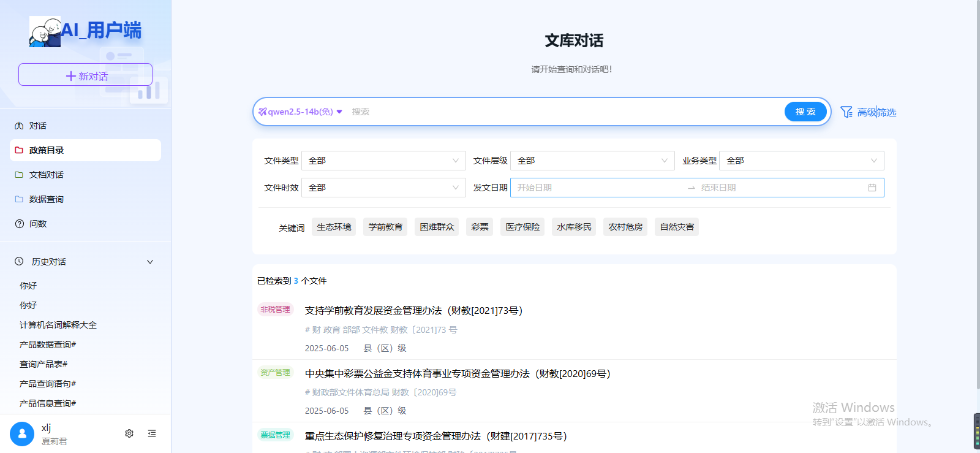This screenshot has width=980, height=453.
Task: Open 文档对话 in the sidebar menu
Action: [47, 175]
